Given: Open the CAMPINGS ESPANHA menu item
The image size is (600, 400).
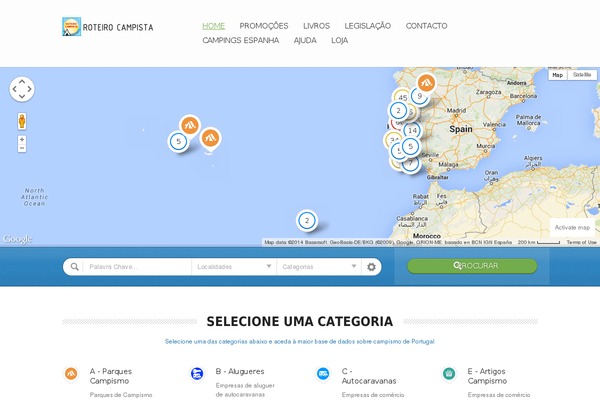Looking at the screenshot, I should (241, 41).
